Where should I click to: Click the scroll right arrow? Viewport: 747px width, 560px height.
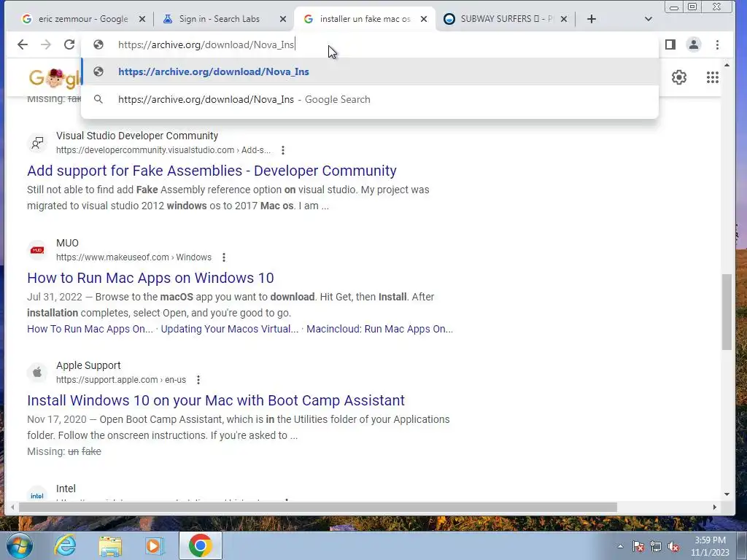715,507
